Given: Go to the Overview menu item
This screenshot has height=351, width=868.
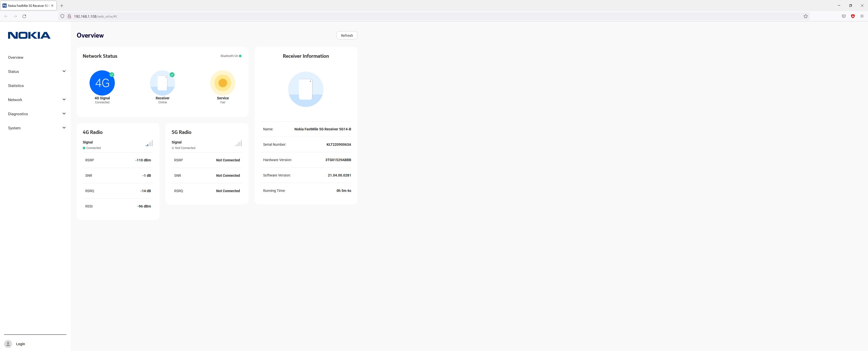Looking at the screenshot, I should pos(16,57).
